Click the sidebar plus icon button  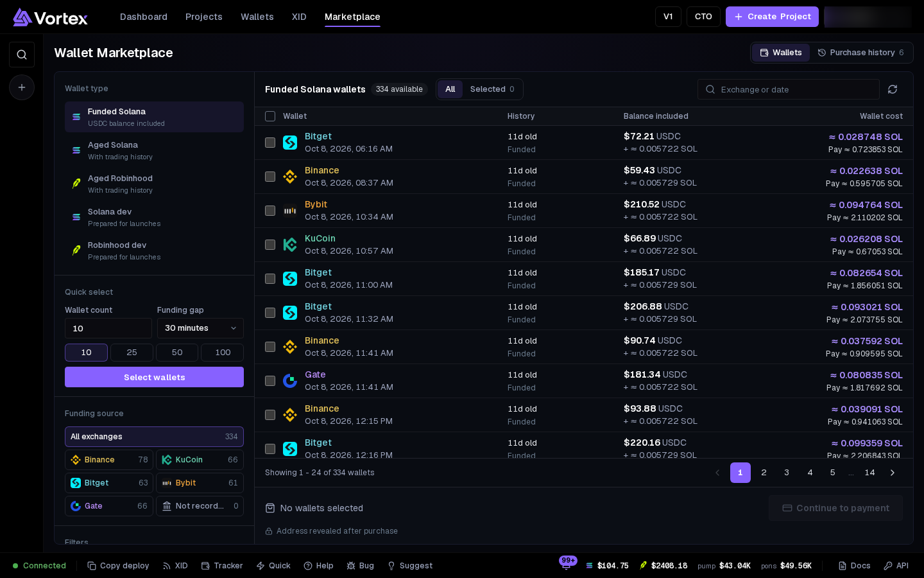pos(22,87)
